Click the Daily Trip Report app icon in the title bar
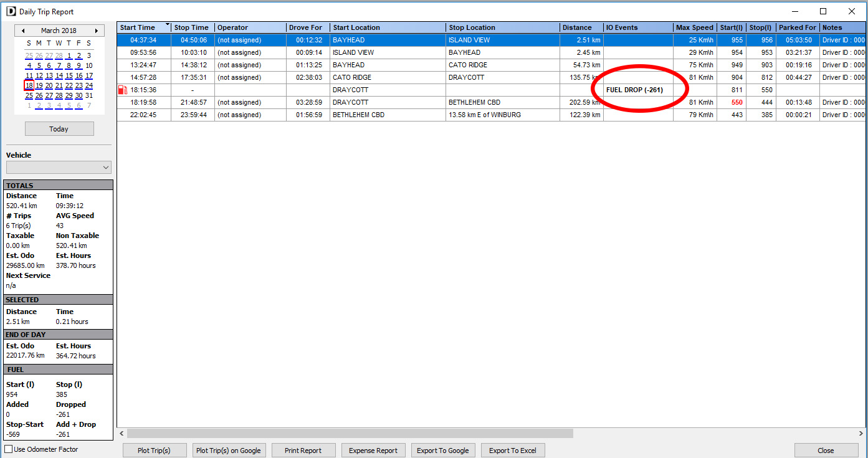 point(11,12)
